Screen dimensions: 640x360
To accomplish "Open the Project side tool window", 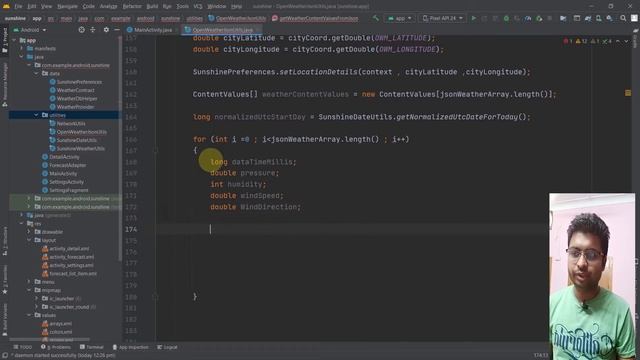I will 4,40.
